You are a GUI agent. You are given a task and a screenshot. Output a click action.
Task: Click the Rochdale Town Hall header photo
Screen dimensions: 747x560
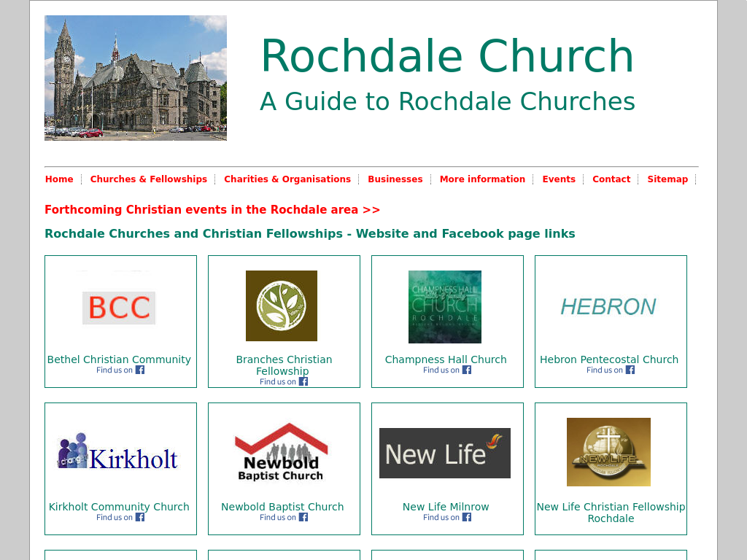[x=136, y=78]
